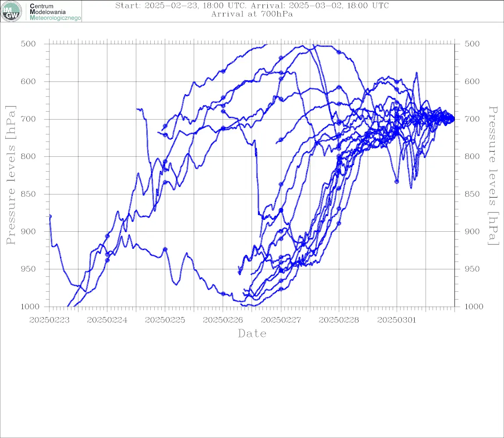Click the right axis 850 label
Screen dimensions: 504x438
472,194
